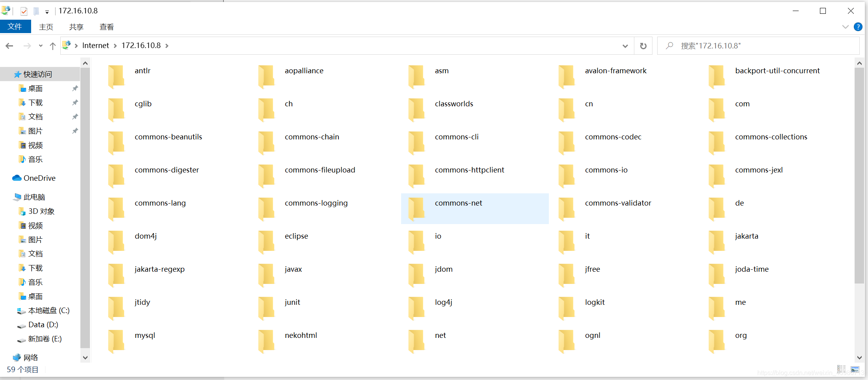Open address bar history dropdown
Screen dimensions: 868x380
[625, 46]
